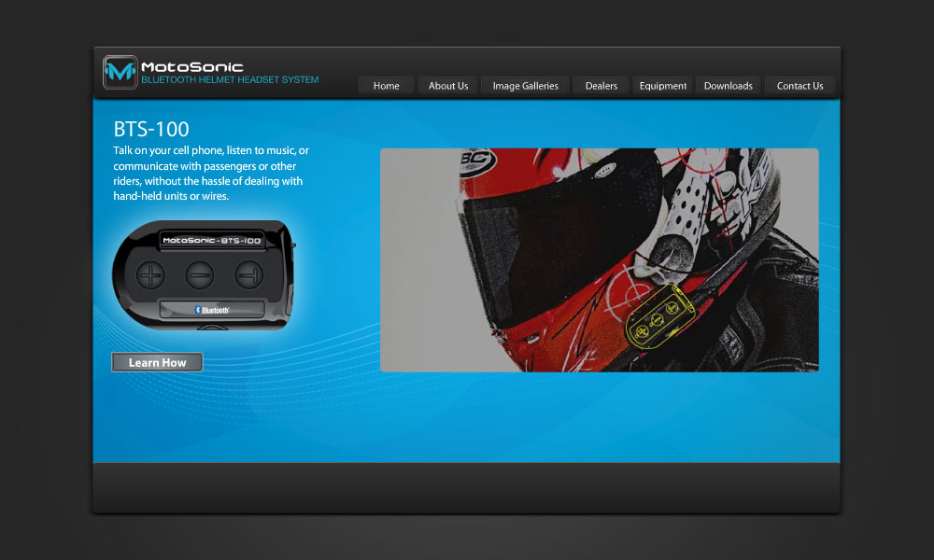Screen dimensions: 934x560
Task: Click the phone button on BTS-100 device
Action: pyautogui.click(x=249, y=275)
